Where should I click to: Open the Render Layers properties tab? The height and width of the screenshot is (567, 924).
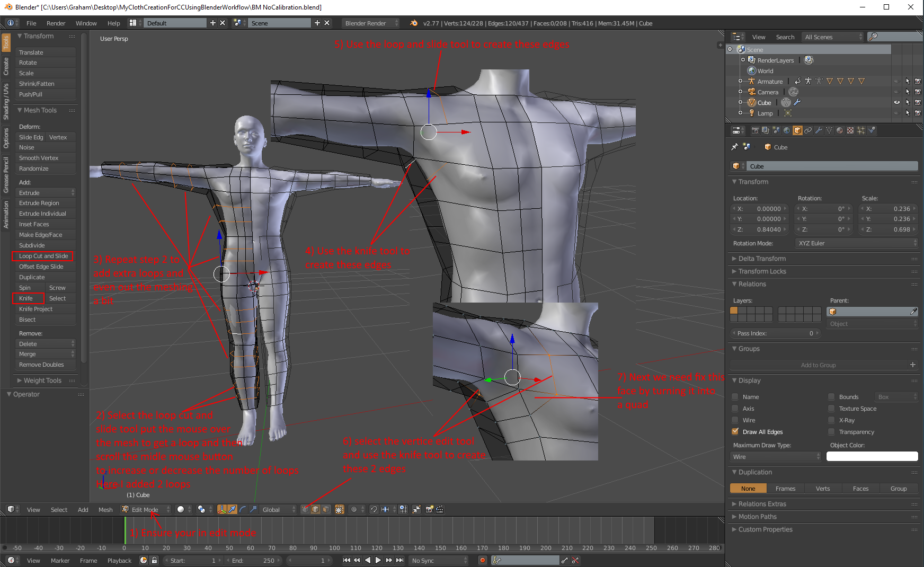766,130
